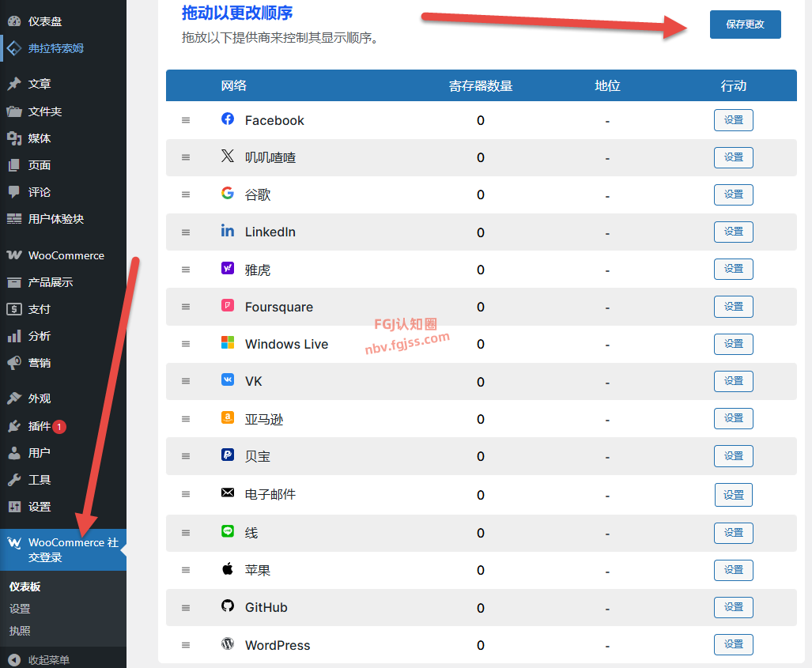812x668 pixels.
Task: Click the WordPress logo icon in the list
Action: [x=228, y=644]
